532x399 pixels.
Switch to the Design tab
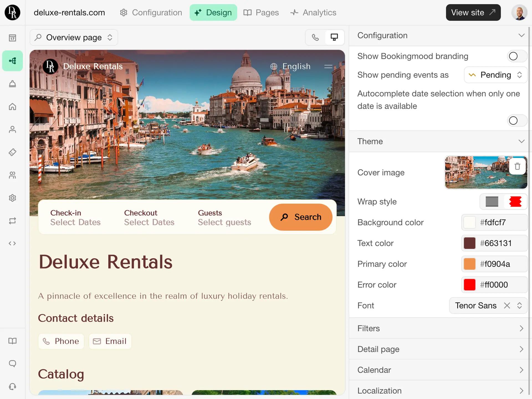pos(213,12)
